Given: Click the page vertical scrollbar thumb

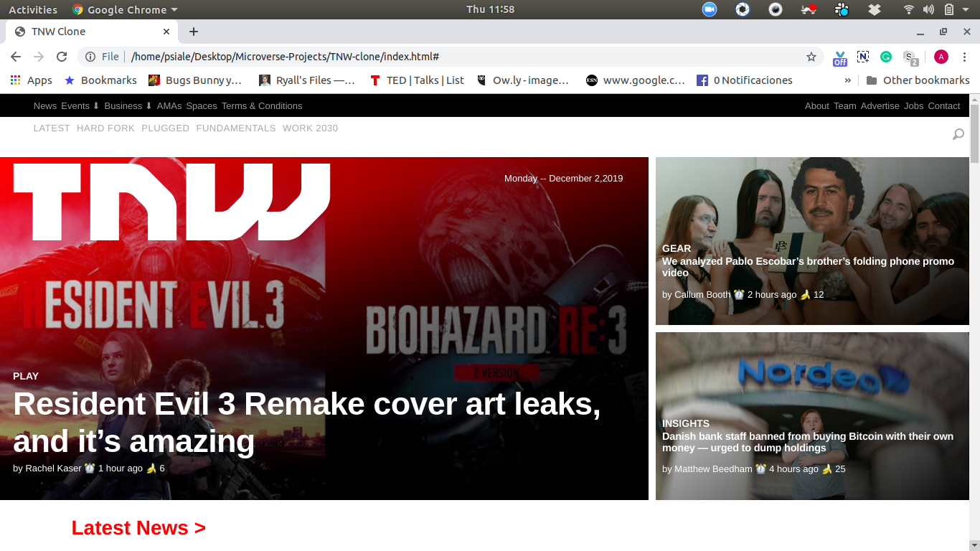Looking at the screenshot, I should (x=974, y=134).
